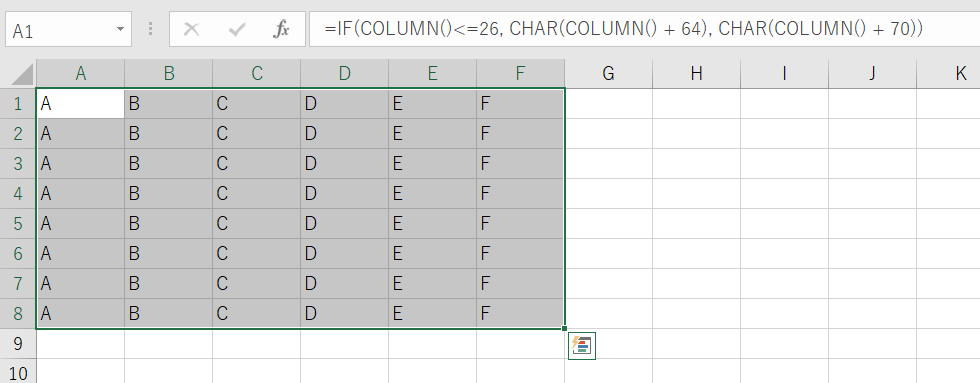Select row 9 header

[x=18, y=344]
